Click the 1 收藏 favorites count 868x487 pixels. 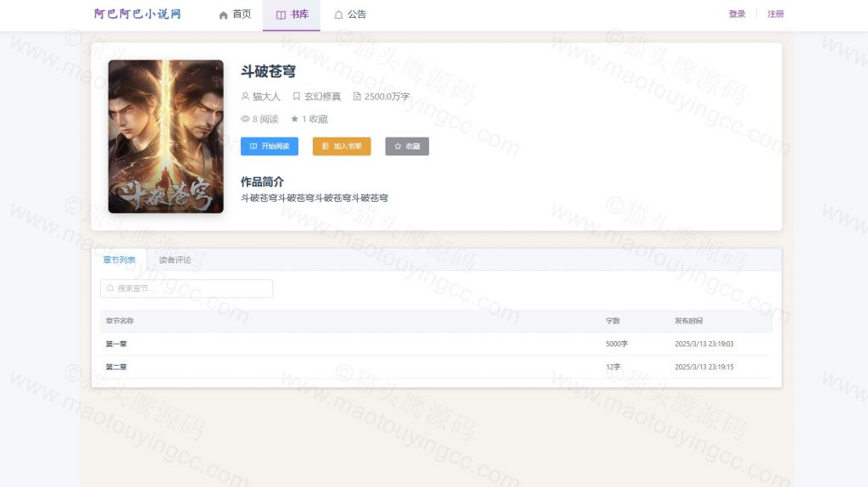pyautogui.click(x=309, y=119)
